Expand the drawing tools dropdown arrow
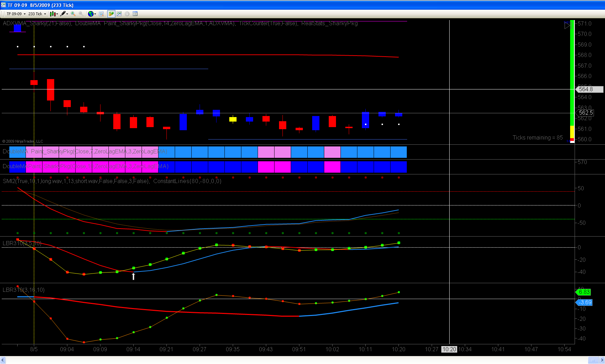 pyautogui.click(x=67, y=14)
